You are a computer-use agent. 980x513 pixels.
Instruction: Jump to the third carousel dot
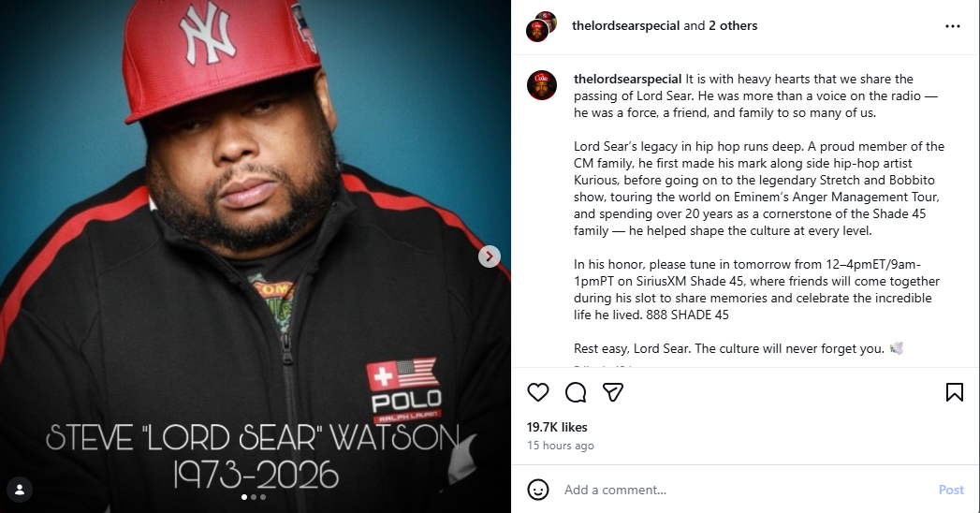[x=262, y=497]
